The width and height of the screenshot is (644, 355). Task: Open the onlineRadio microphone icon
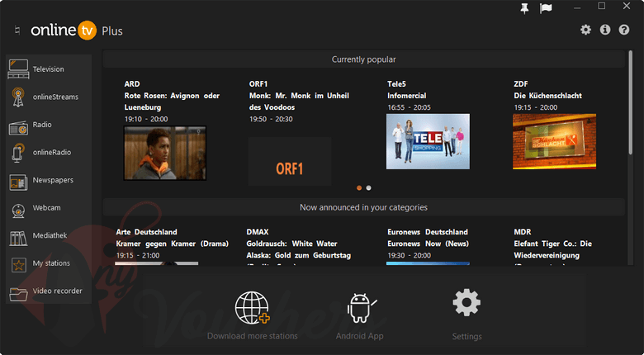click(17, 153)
